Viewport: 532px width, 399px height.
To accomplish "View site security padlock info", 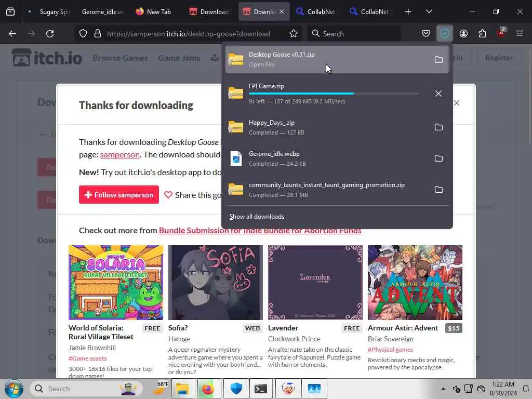I will [x=98, y=34].
